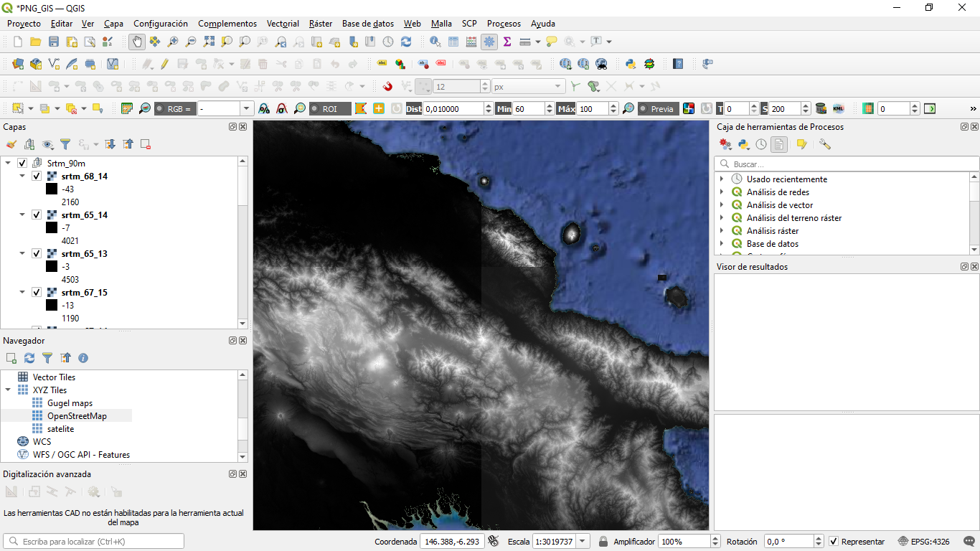
Task: Toggle the Representar render checkbox
Action: pos(834,542)
